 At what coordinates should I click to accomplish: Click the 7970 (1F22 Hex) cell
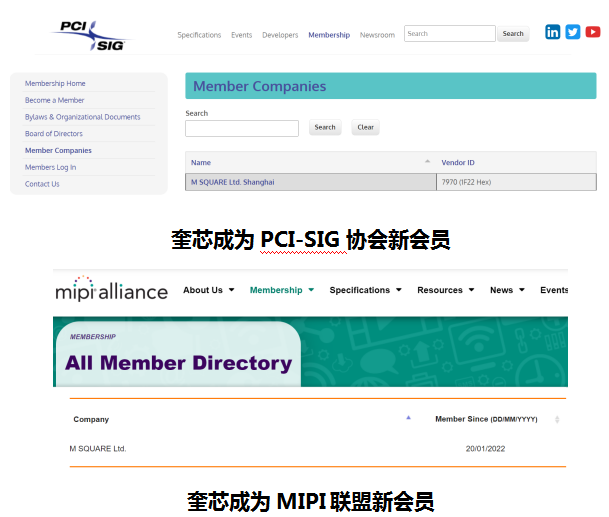click(517, 182)
